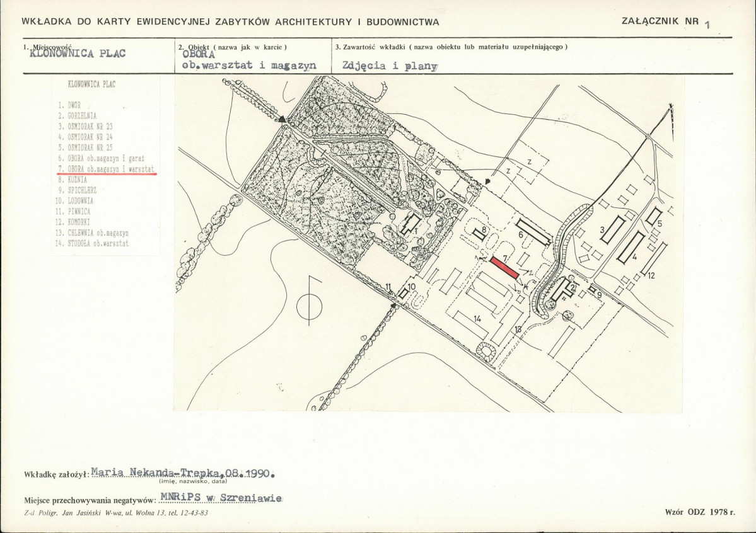Select legend entry '13. CHLEWNIA ob.magazyn'
756x533 pixels.
[91, 232]
